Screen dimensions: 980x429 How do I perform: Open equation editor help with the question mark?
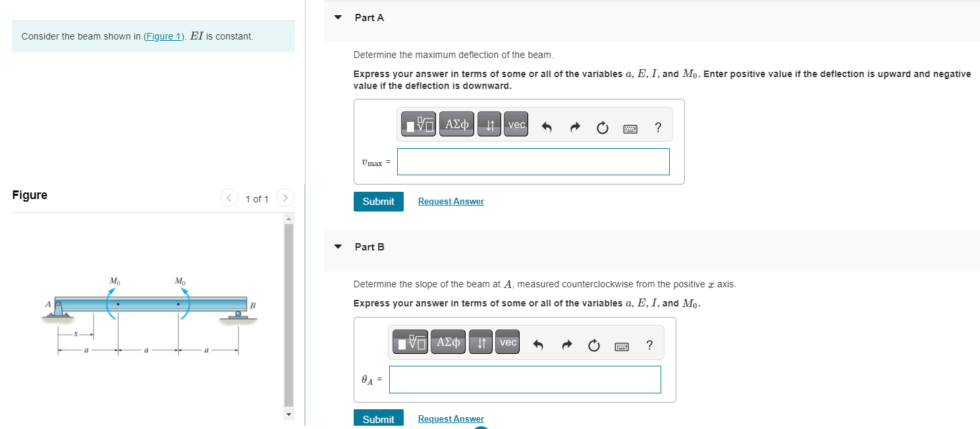pos(657,129)
